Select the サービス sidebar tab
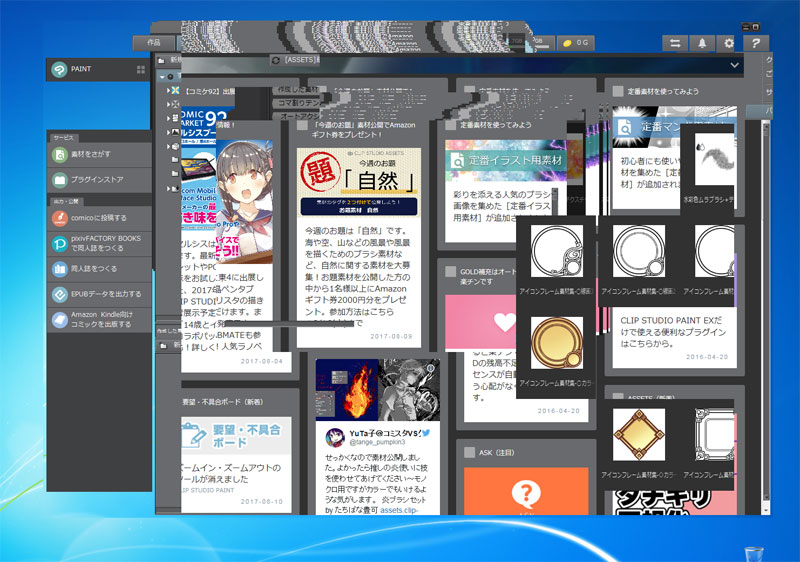The width and height of the screenshot is (800, 562). coord(64,138)
